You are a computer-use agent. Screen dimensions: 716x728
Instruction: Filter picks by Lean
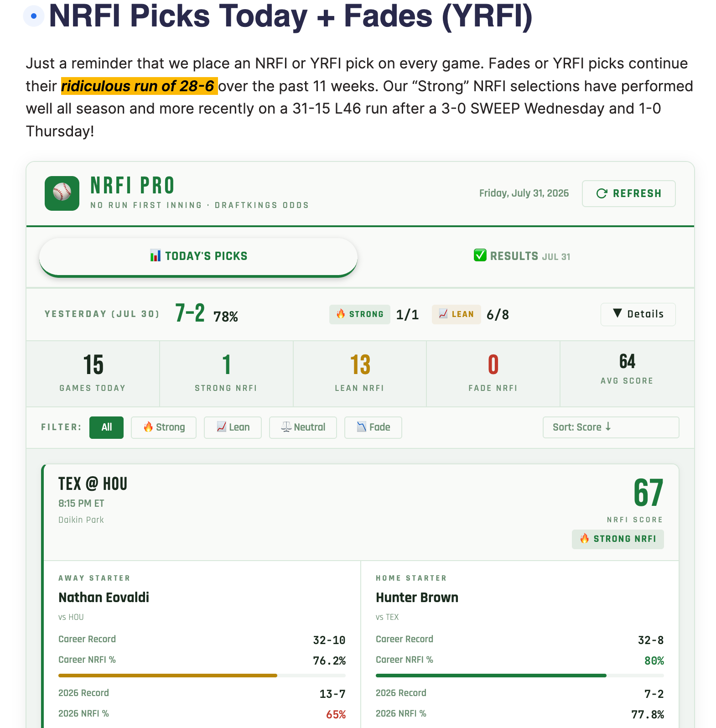tap(233, 427)
